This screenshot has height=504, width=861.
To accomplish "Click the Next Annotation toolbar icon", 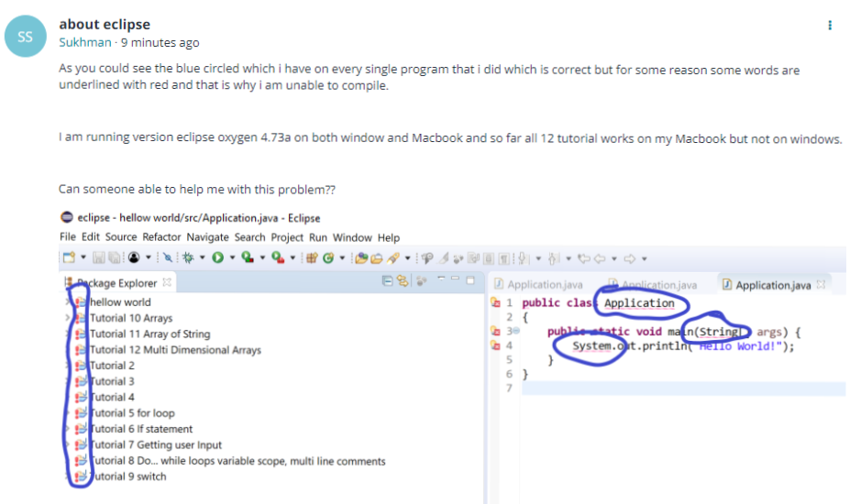I will [523, 258].
